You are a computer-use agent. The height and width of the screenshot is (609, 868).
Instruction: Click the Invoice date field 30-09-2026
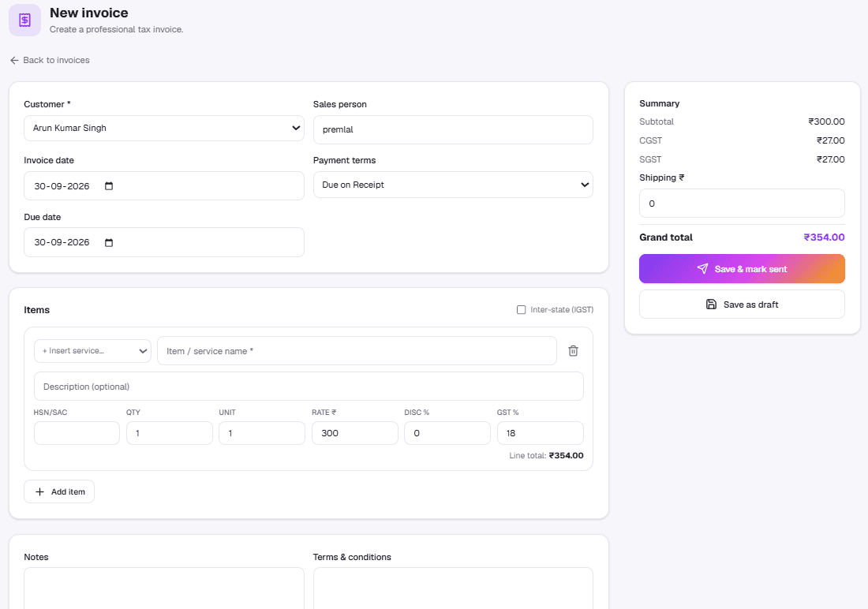click(x=164, y=186)
